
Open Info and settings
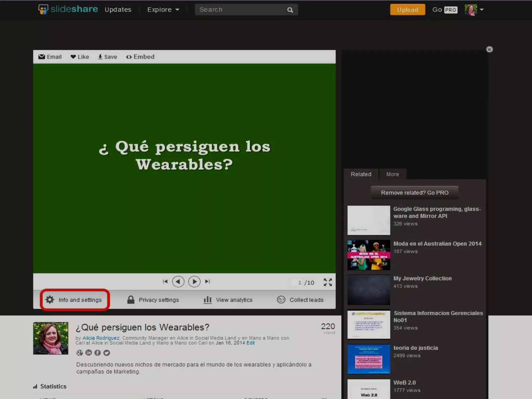[x=75, y=300]
